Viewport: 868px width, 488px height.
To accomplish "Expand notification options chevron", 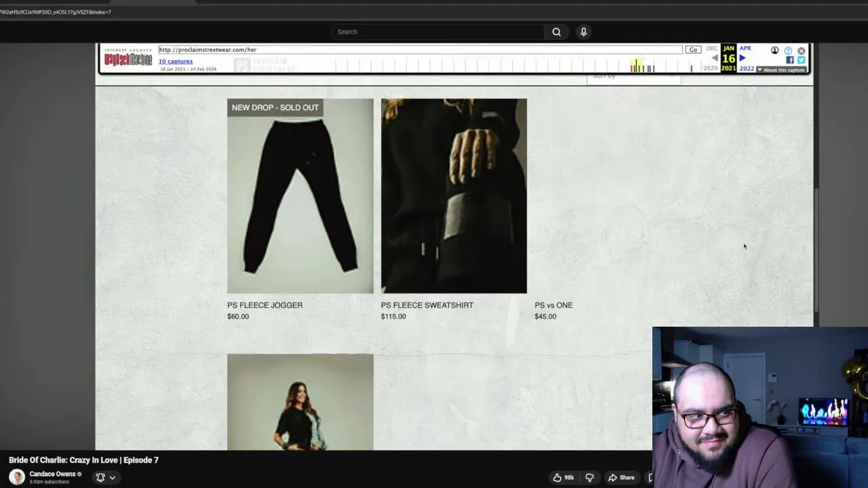I will pyautogui.click(x=113, y=477).
